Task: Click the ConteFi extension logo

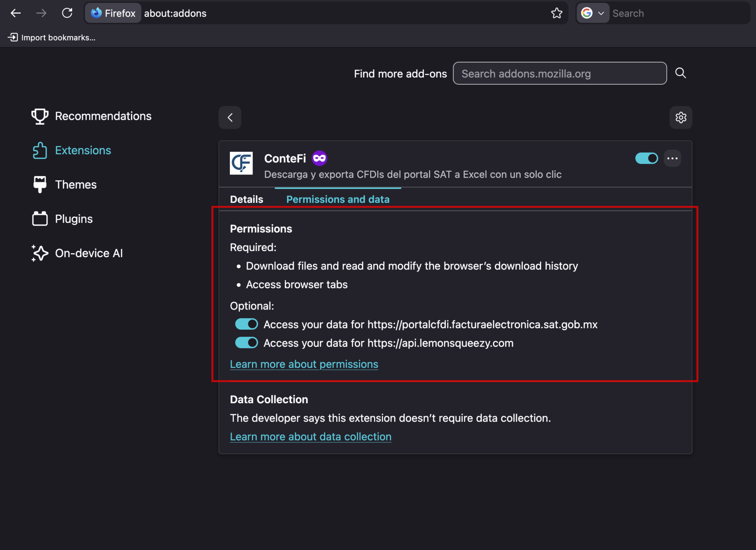Action: coord(241,163)
